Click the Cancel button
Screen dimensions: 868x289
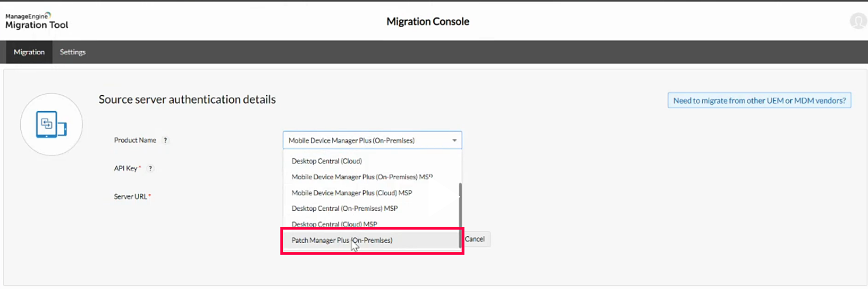pos(475,239)
